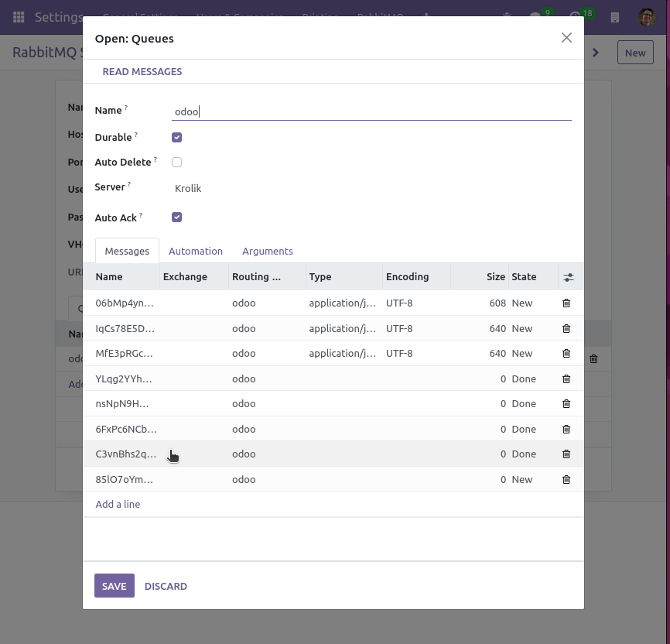Delete the MfE3pRGc message row
Viewport: 670px width, 644px height.
[566, 353]
